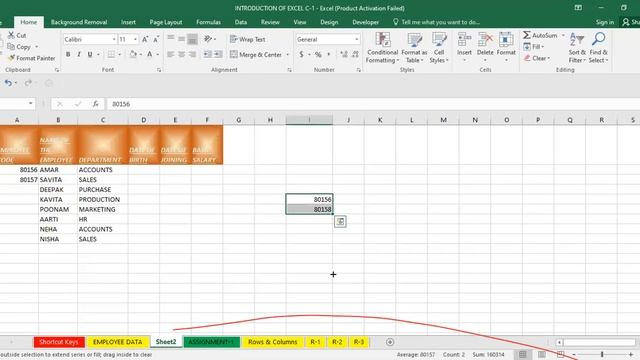This screenshot has height=360, width=640.
Task: Open the Name Box dropdown arrow
Action: tap(31, 104)
